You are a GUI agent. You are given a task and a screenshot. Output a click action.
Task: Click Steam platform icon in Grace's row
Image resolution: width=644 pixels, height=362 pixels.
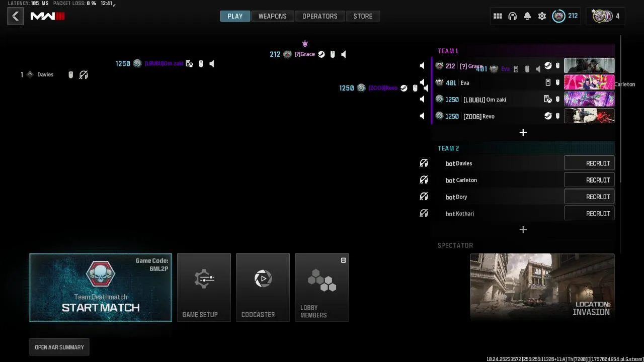click(x=548, y=66)
